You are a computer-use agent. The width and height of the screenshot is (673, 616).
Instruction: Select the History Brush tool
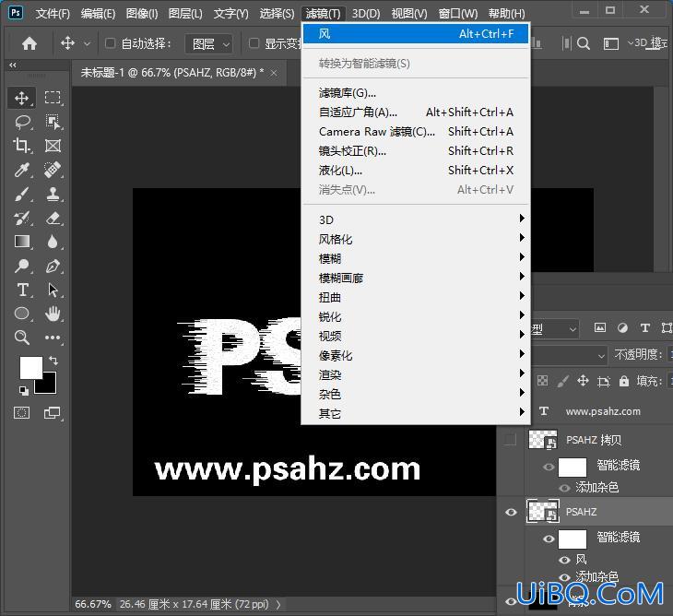pyautogui.click(x=21, y=218)
